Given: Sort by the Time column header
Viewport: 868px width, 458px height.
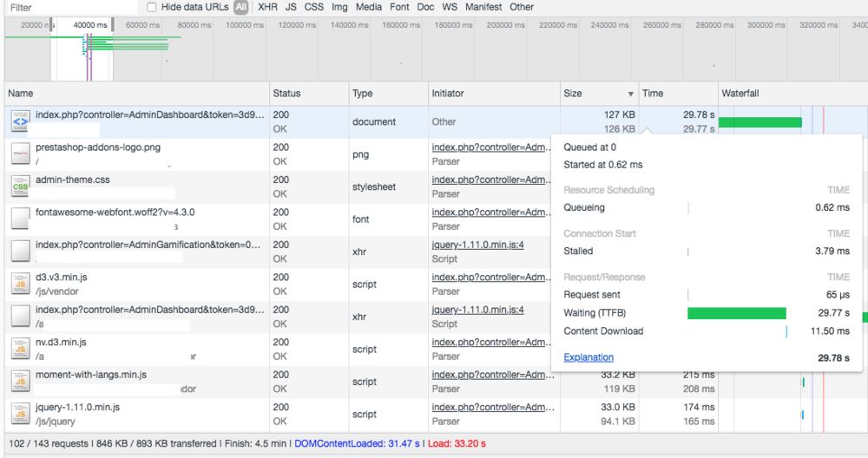Looking at the screenshot, I should (678, 94).
